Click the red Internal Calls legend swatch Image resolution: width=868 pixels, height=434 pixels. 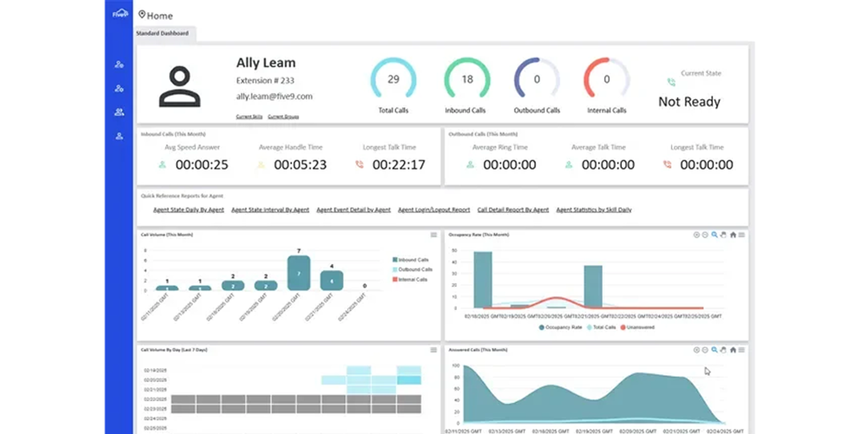coord(395,279)
